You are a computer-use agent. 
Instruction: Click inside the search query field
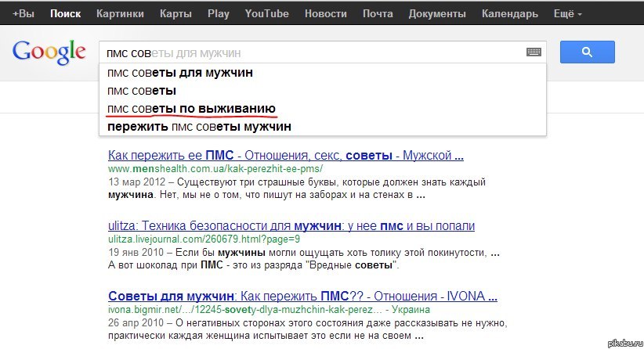(313, 53)
